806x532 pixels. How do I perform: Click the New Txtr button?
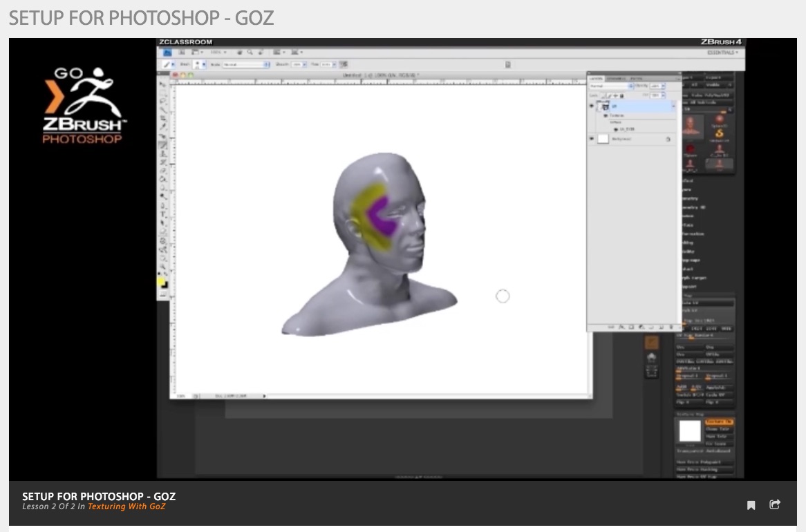719,436
